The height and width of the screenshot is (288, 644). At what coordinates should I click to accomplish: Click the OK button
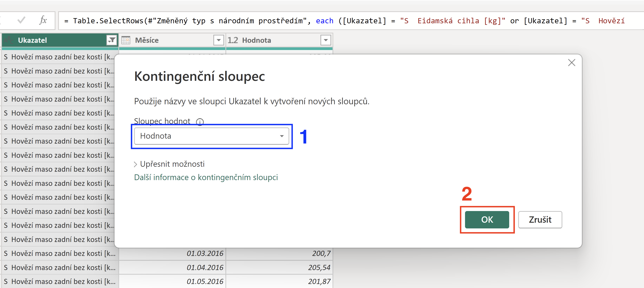coord(487,220)
